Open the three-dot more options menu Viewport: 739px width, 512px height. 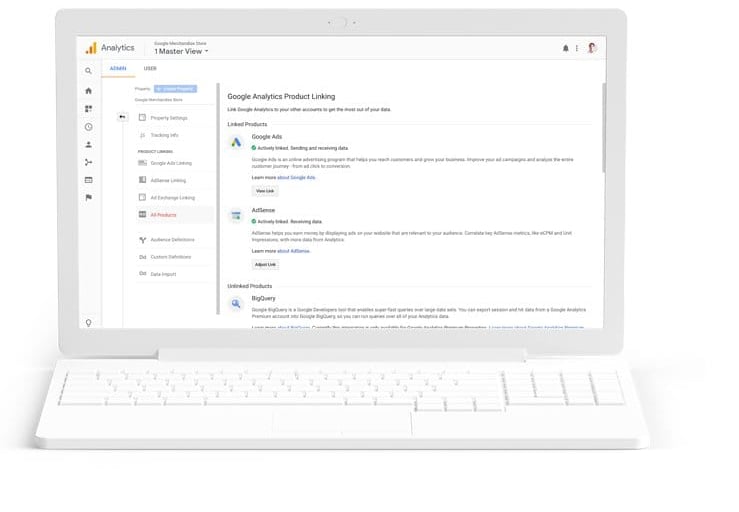pyautogui.click(x=577, y=48)
